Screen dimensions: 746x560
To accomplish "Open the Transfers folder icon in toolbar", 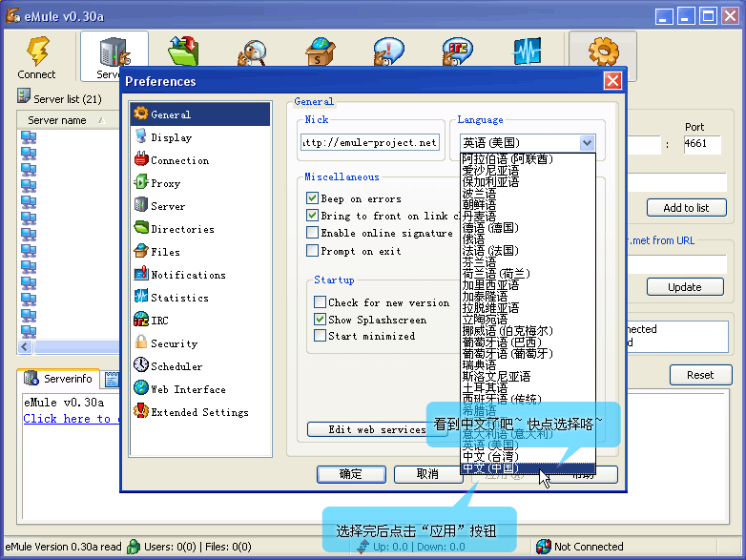I will (x=184, y=51).
